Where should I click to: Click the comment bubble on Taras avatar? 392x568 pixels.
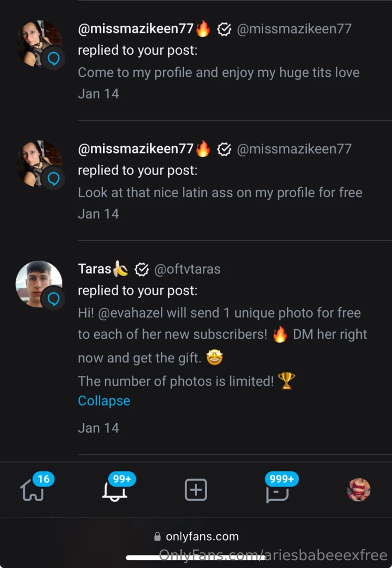(x=53, y=299)
